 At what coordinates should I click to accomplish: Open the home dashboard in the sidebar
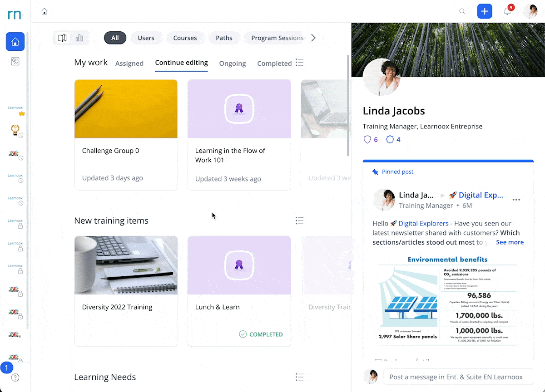tap(15, 42)
